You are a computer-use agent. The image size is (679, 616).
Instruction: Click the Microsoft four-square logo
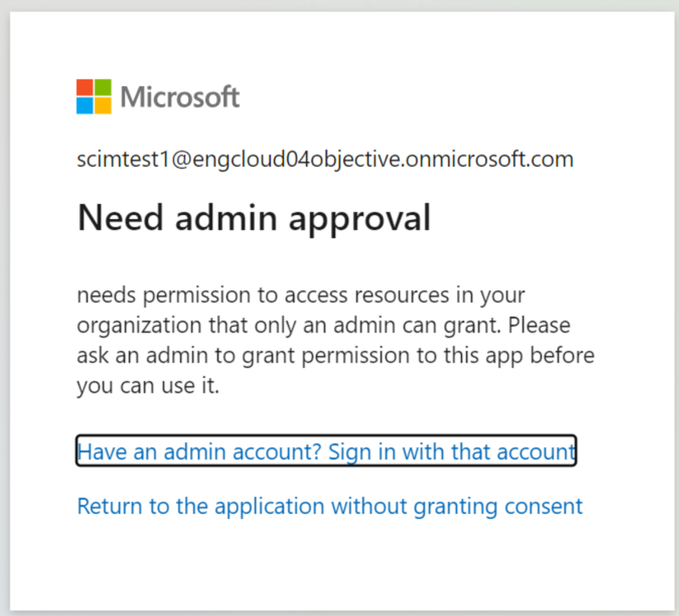pos(94,96)
